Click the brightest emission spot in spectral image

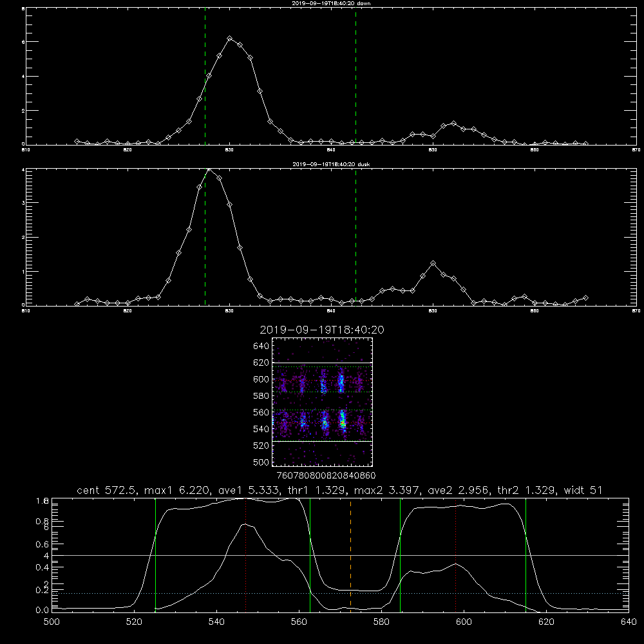343,422
